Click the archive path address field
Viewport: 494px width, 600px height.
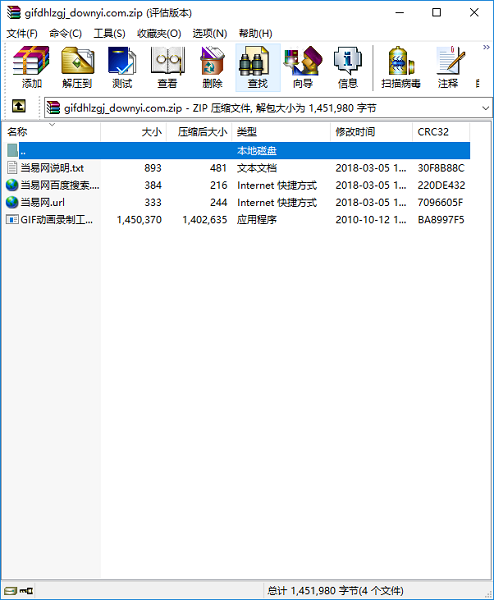268,108
